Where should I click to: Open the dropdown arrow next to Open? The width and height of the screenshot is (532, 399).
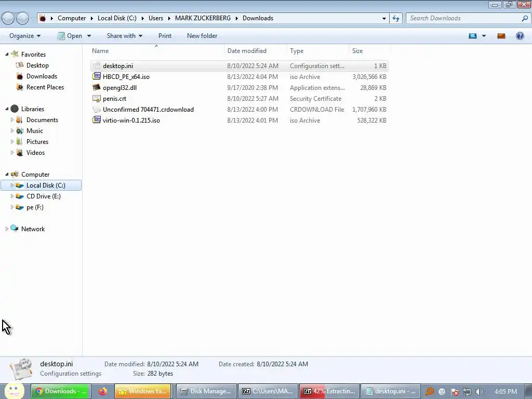(89, 36)
